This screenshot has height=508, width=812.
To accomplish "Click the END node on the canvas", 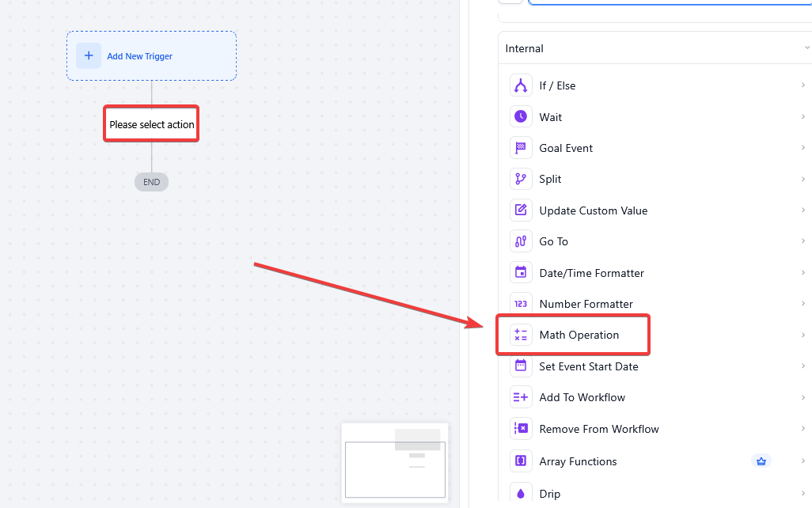I will point(151,182).
